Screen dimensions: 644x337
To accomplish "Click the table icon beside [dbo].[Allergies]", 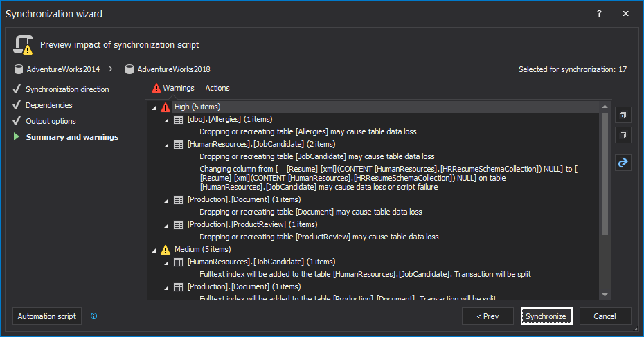I will pos(178,120).
